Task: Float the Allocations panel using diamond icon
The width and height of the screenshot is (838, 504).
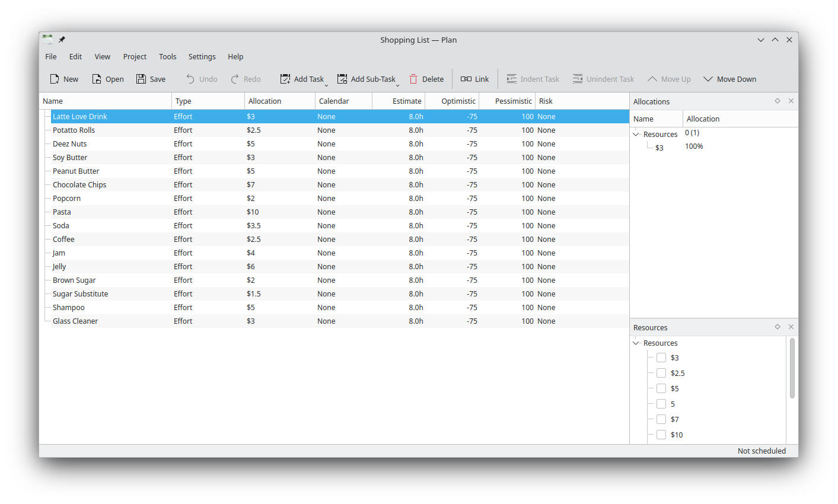Action: click(778, 101)
